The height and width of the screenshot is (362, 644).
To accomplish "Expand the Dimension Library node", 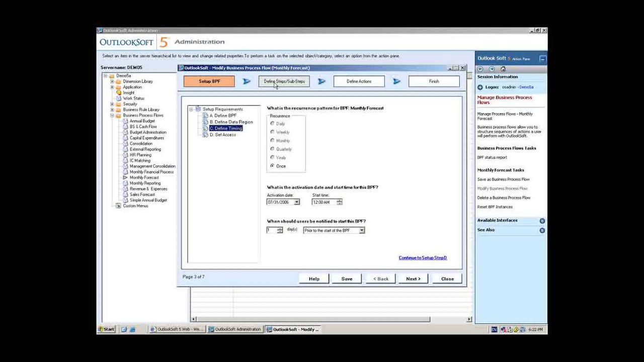I will point(112,81).
